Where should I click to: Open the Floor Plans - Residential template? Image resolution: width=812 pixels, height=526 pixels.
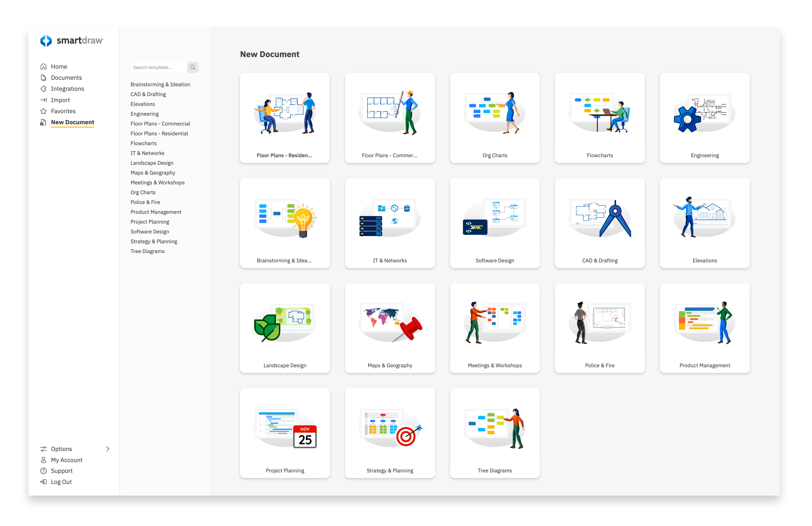click(x=285, y=118)
